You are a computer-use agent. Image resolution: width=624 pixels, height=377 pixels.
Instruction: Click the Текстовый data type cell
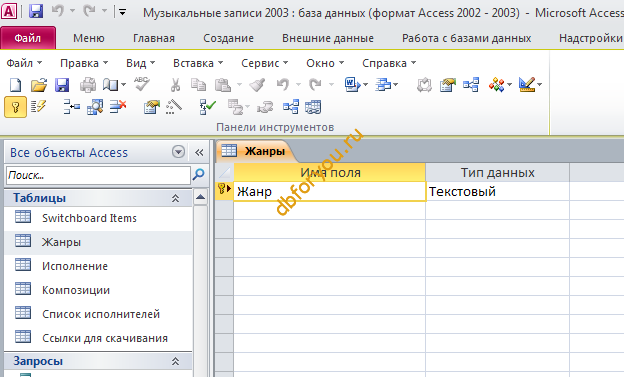point(497,191)
